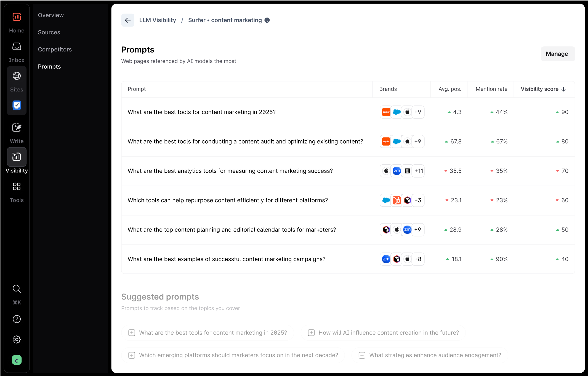Open the Inbox icon
Screen dimensions: 588x376
(17, 46)
